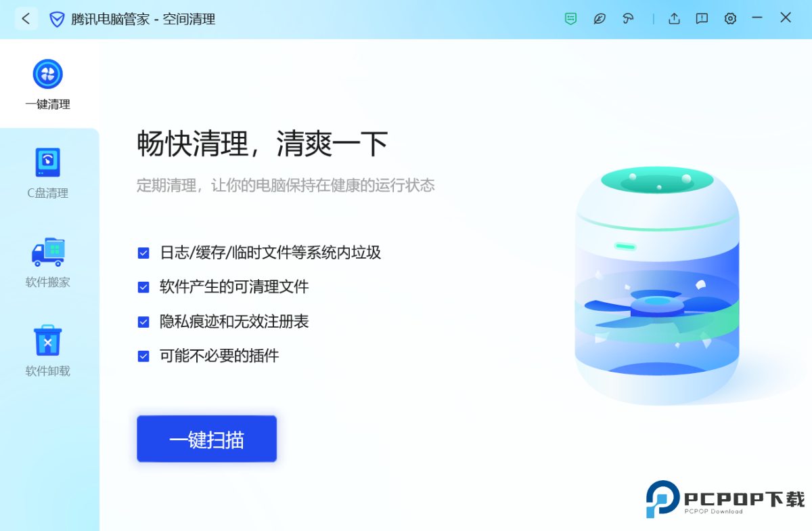Toggle the 软件产生的可清理文件 checkbox
The width and height of the screenshot is (812, 531).
point(143,287)
